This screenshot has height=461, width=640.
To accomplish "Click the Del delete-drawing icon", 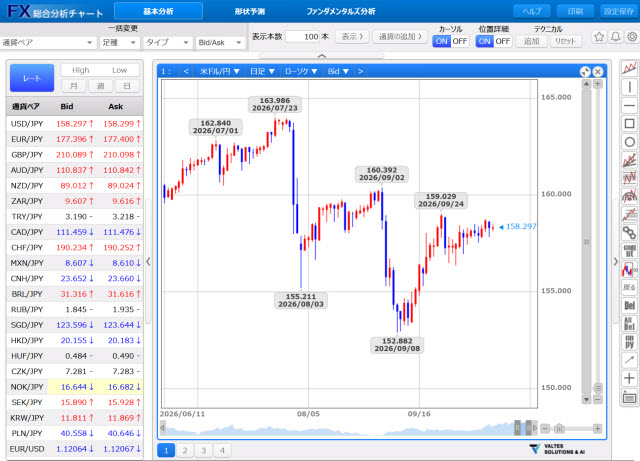I will tap(629, 305).
